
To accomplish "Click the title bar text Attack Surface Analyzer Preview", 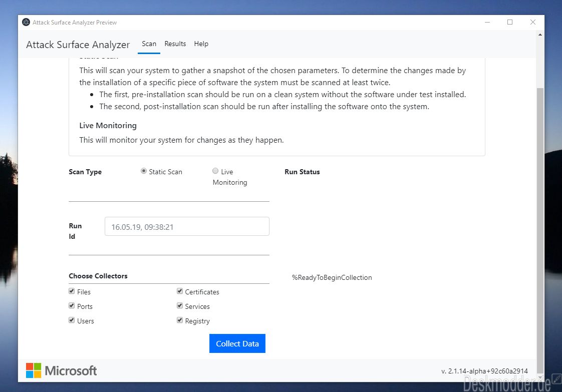I will (75, 22).
